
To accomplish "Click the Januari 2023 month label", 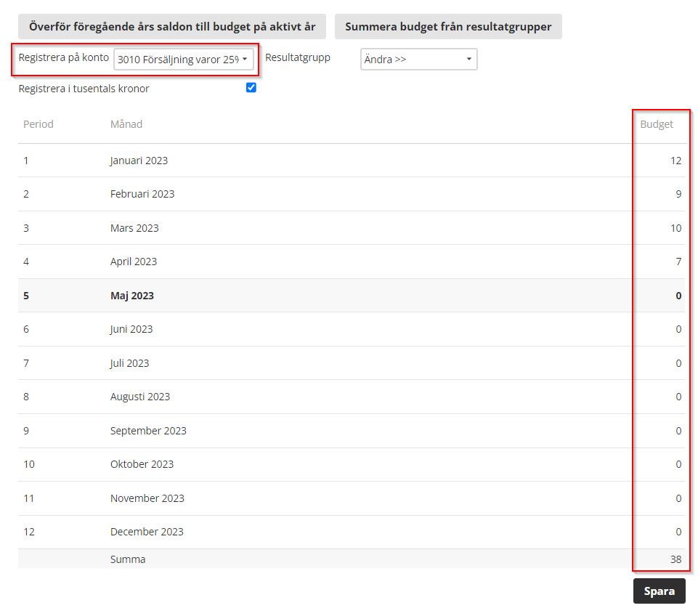I will (139, 161).
